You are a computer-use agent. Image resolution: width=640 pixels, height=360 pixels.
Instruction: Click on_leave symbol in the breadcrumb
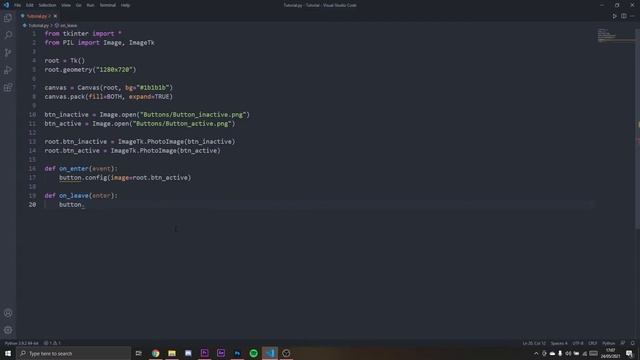68,25
